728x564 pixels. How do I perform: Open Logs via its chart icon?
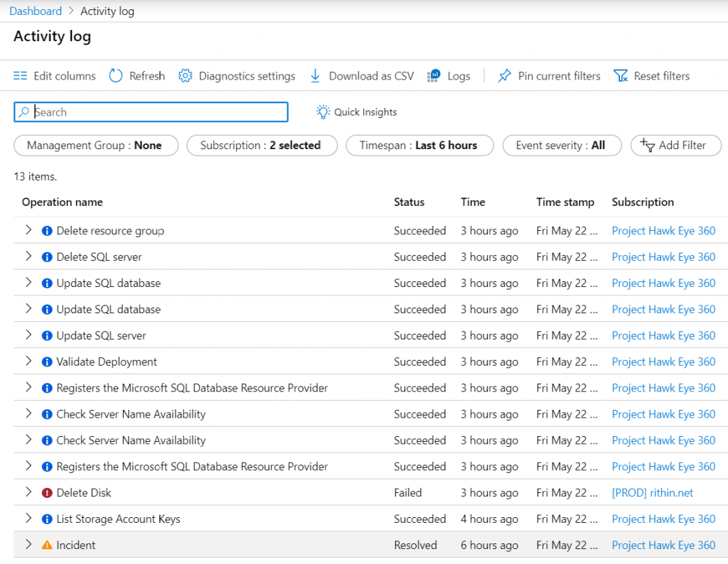[x=434, y=76]
